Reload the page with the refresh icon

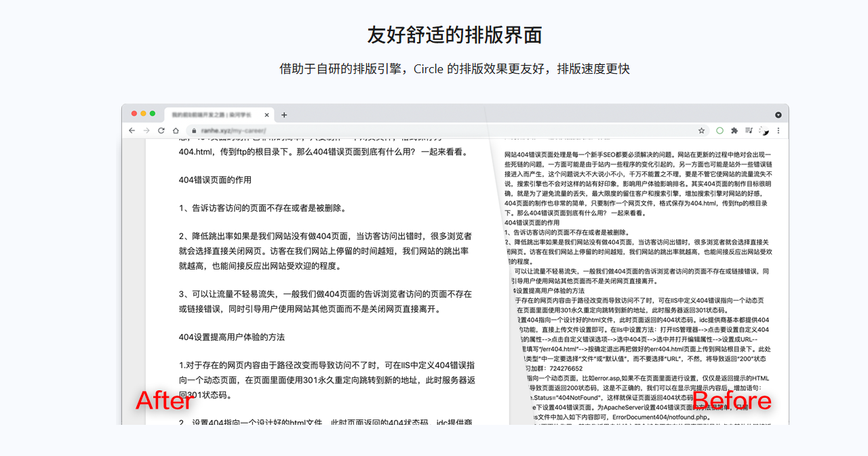pyautogui.click(x=161, y=130)
